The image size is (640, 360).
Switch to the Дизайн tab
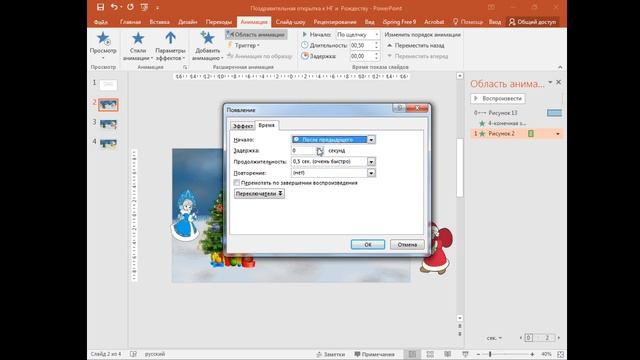point(188,22)
